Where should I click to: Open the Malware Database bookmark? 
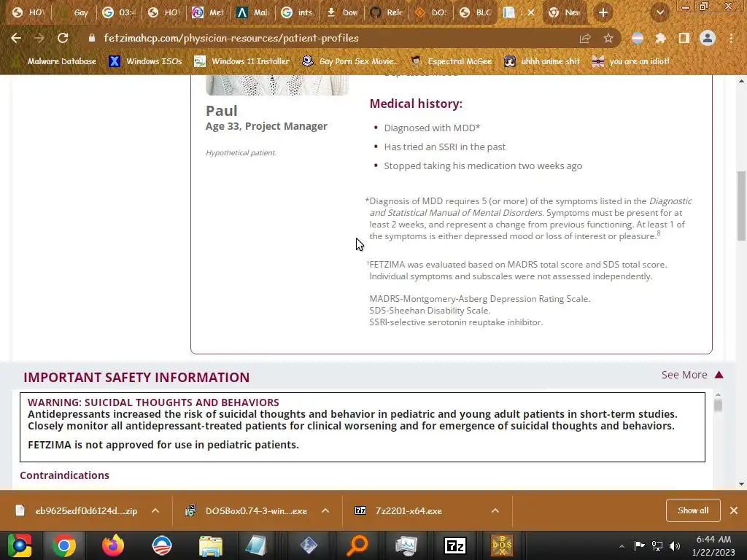pyautogui.click(x=55, y=61)
